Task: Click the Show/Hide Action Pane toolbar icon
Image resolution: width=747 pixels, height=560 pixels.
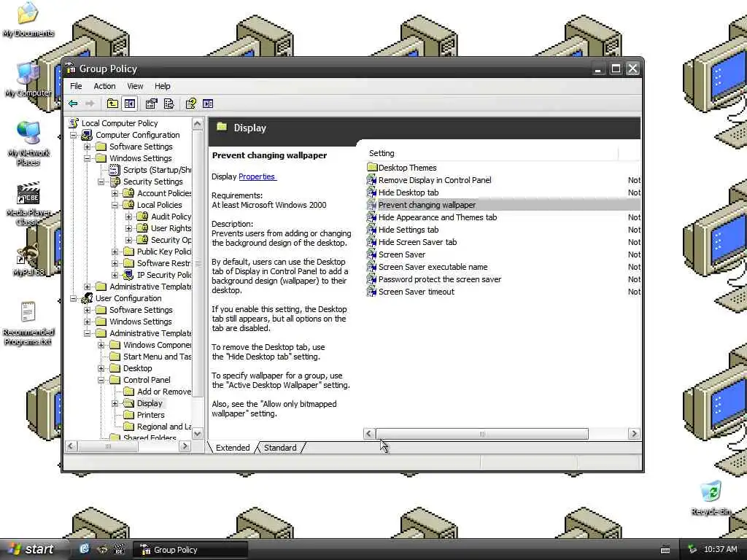Action: [x=208, y=104]
